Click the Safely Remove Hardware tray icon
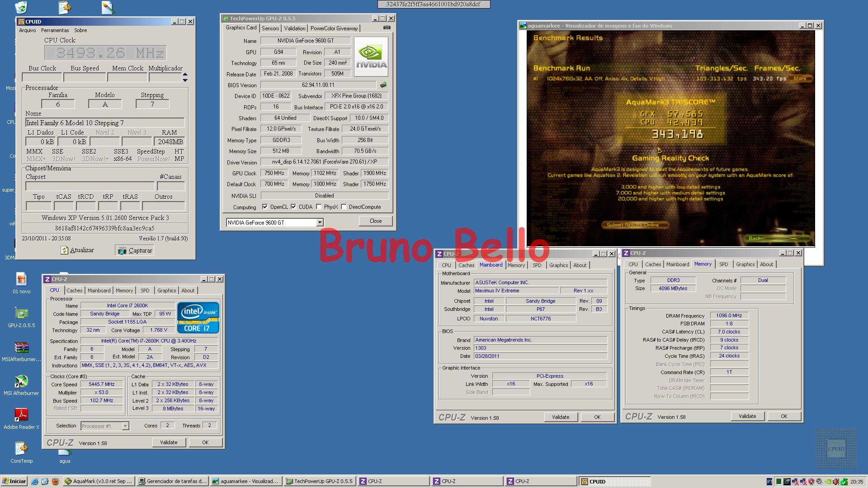The width and height of the screenshot is (868, 488). click(x=844, y=482)
